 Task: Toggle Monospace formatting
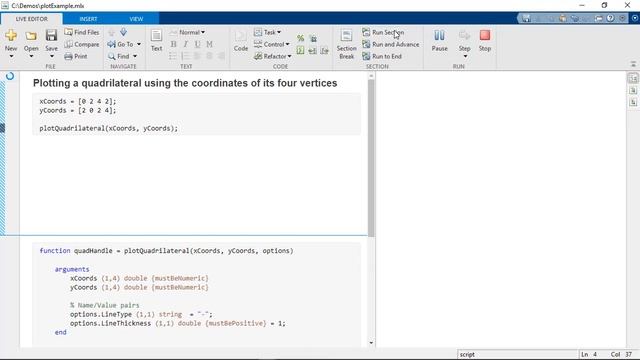pyautogui.click(x=209, y=44)
